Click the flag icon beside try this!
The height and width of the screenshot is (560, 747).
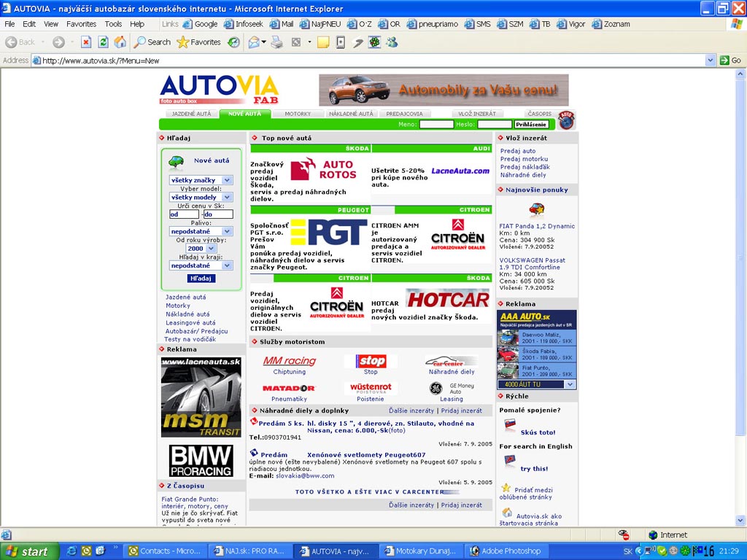[510, 460]
